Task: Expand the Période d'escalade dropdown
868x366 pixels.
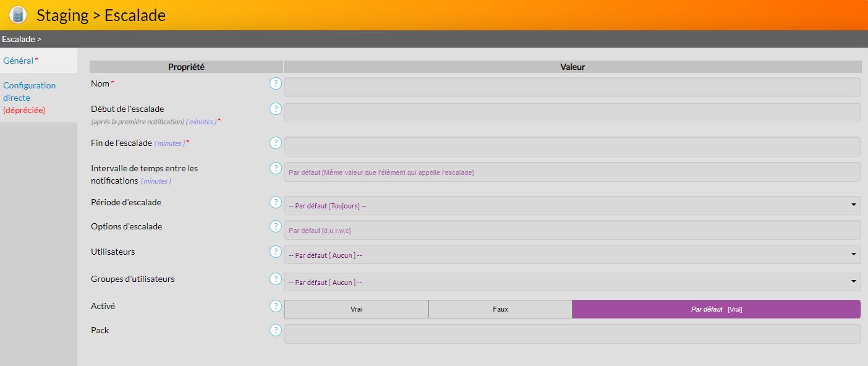Action: [x=572, y=205]
